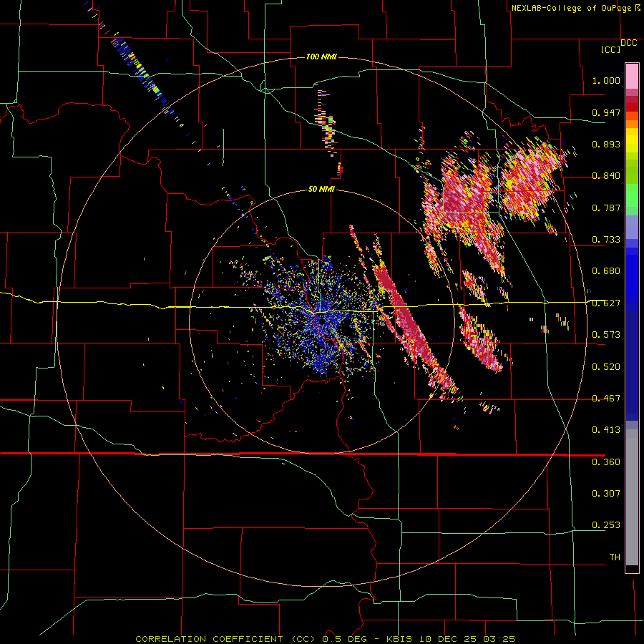Click the gray lower segment of the color bar
This screenshot has height=644, width=644.
coord(632,497)
